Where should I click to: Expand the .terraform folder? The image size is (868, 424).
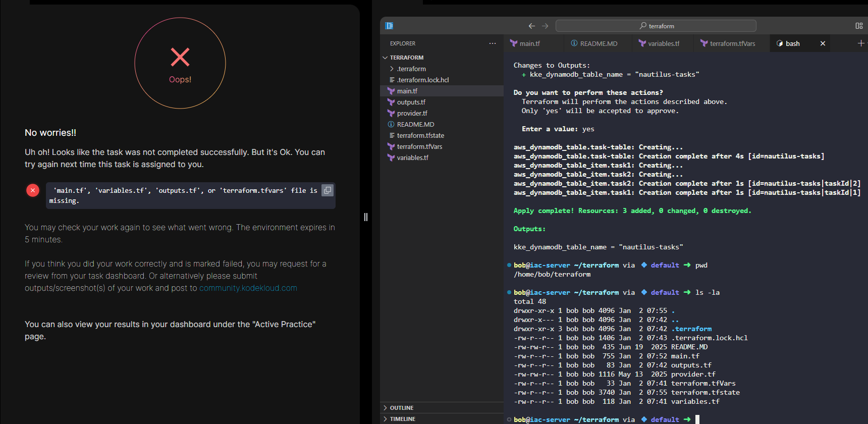pyautogui.click(x=411, y=69)
